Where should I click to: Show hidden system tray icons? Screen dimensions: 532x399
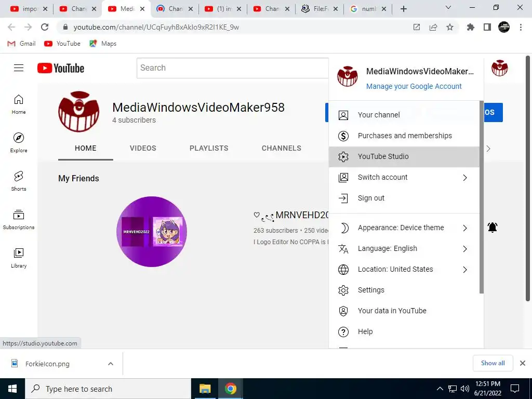click(440, 389)
